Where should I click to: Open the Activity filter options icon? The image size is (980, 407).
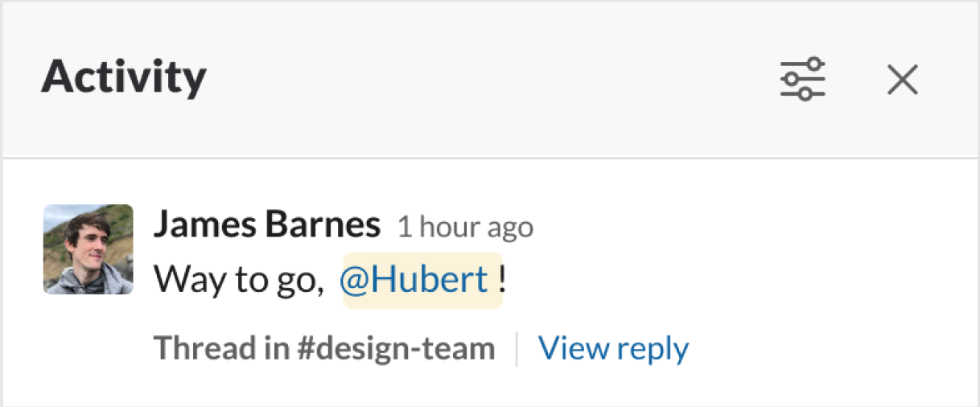(x=802, y=79)
